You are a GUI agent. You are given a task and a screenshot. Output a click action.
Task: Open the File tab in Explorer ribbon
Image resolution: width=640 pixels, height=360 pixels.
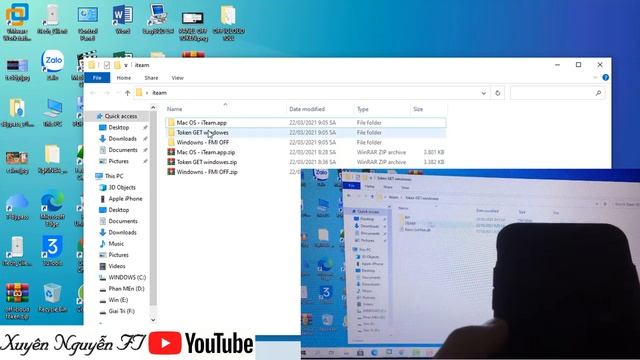(97, 78)
